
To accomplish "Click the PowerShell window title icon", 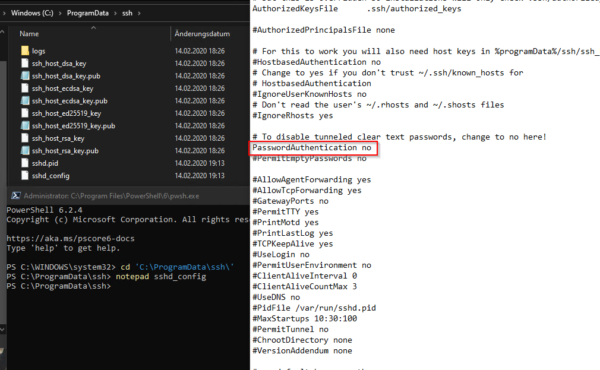I will [x=15, y=196].
